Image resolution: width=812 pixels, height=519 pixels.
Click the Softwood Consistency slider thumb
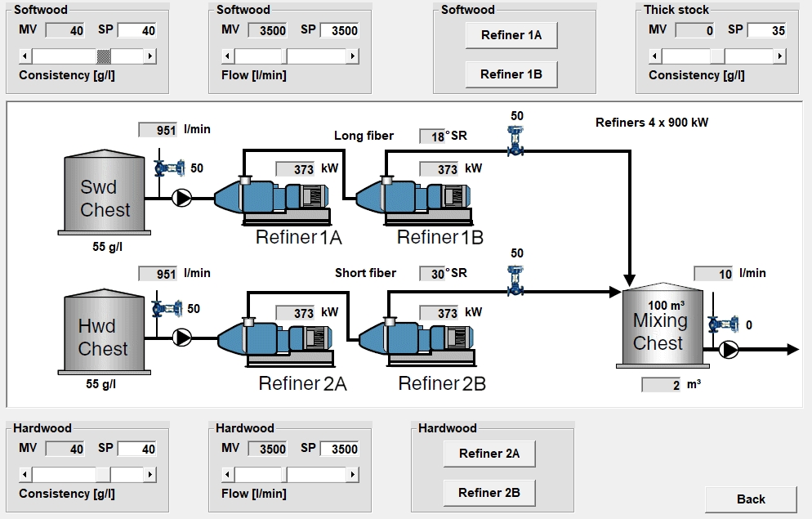pyautogui.click(x=104, y=56)
